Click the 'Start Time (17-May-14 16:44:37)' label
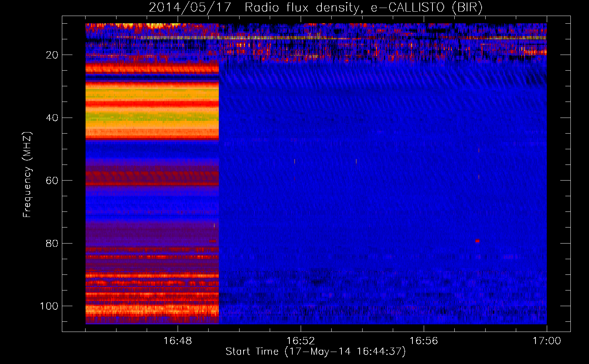Image resolution: width=589 pixels, height=364 pixels. point(316,352)
